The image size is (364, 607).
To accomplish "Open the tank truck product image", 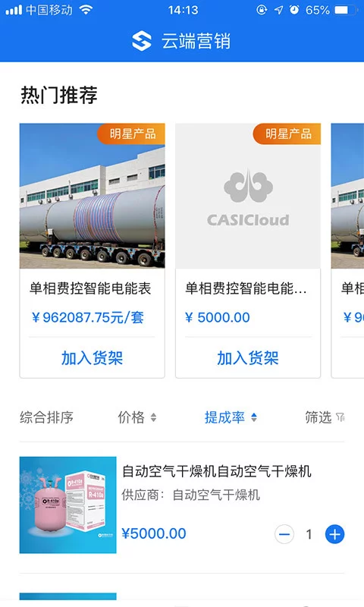I will [x=92, y=196].
